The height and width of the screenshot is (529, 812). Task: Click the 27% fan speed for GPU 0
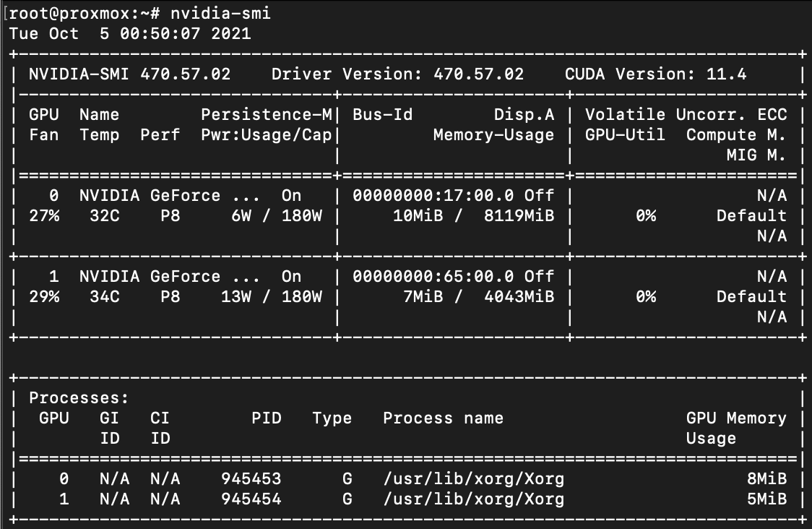coord(44,216)
